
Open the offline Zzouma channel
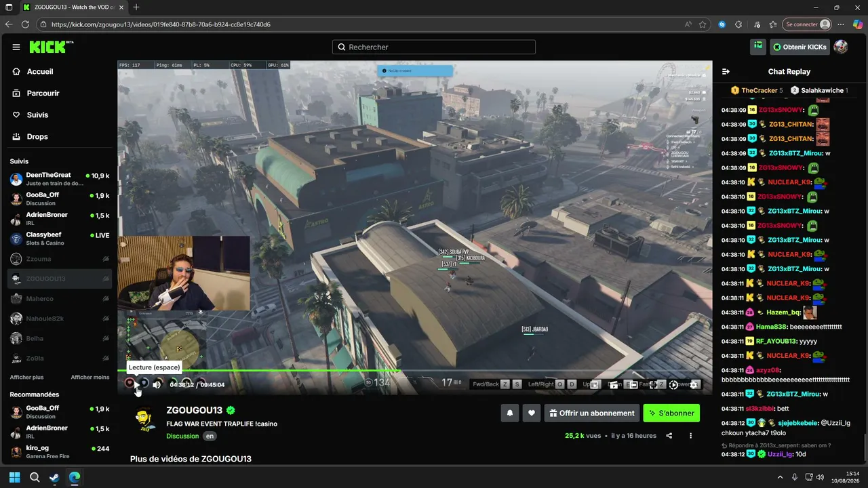pos(60,259)
